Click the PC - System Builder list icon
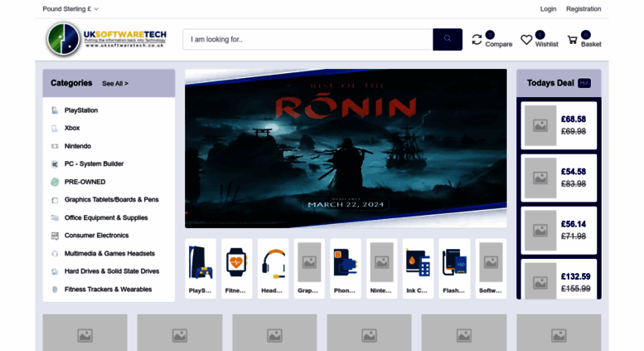Image resolution: width=644 pixels, height=351 pixels. pyautogui.click(x=55, y=164)
